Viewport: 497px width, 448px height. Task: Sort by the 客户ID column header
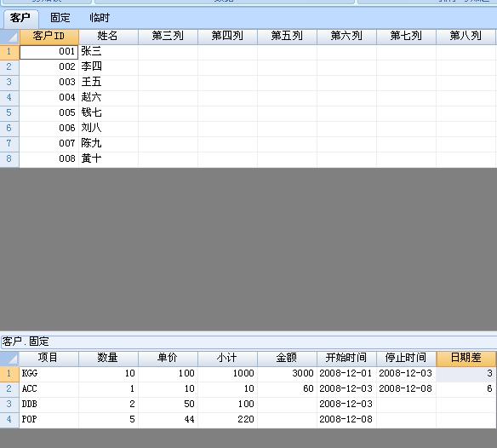(x=49, y=37)
